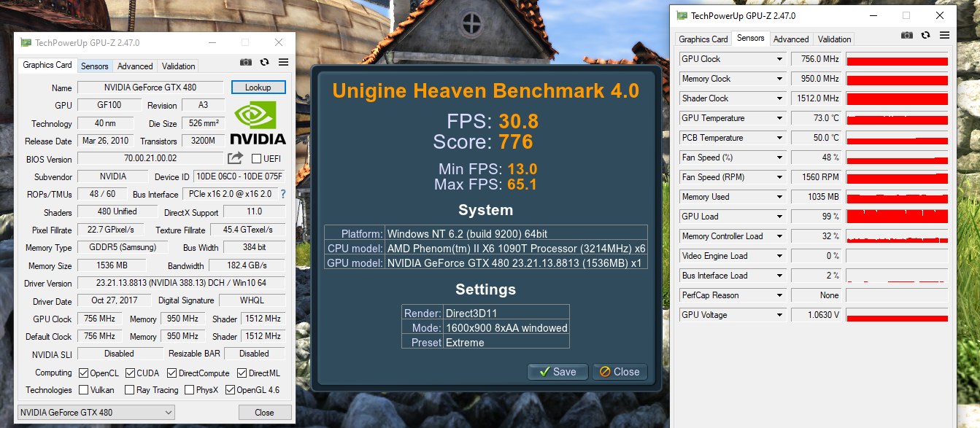This screenshot has width=980, height=428.
Task: Expand the GPU Load sensor dropdown
Action: click(779, 217)
